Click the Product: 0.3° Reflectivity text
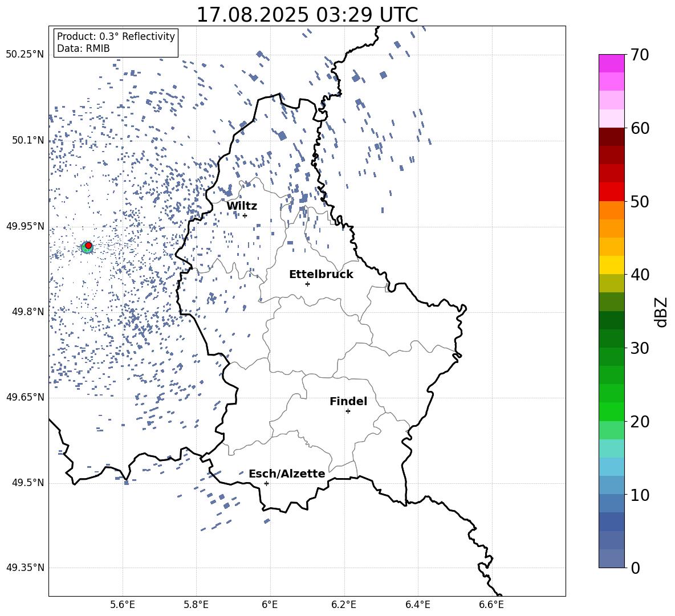675x616 pixels. point(116,36)
